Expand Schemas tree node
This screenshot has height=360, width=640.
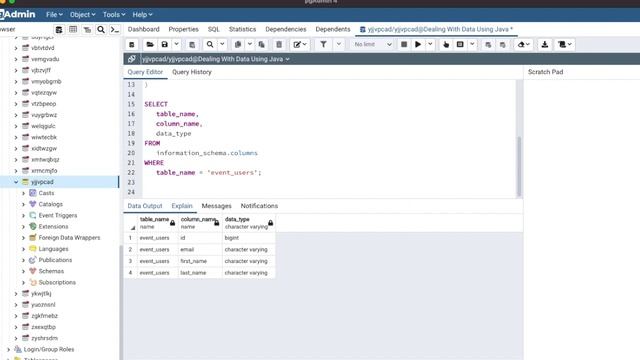[23, 271]
